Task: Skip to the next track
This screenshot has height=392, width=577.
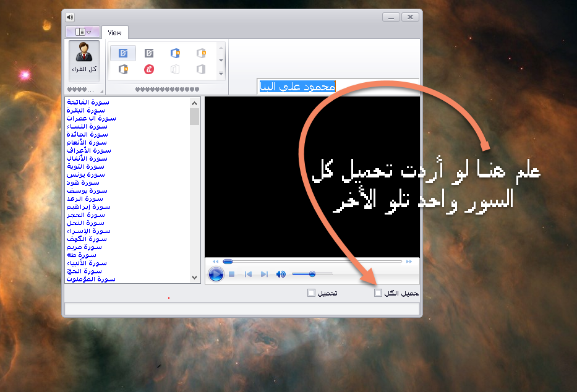Action: (264, 274)
